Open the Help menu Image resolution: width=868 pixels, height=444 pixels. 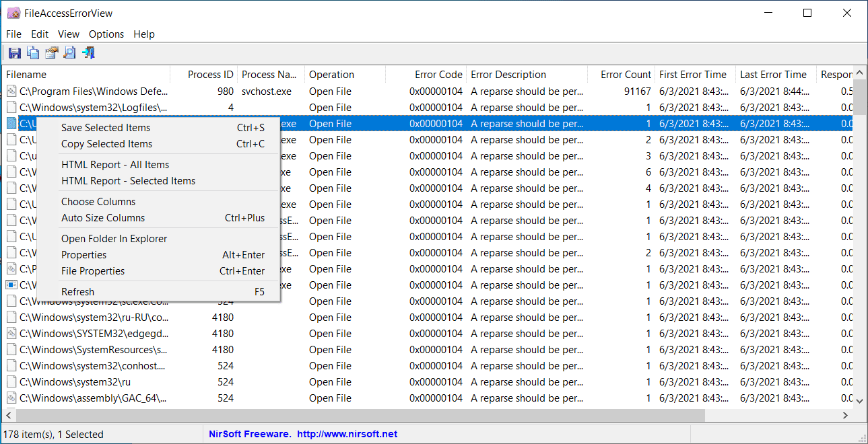click(144, 34)
